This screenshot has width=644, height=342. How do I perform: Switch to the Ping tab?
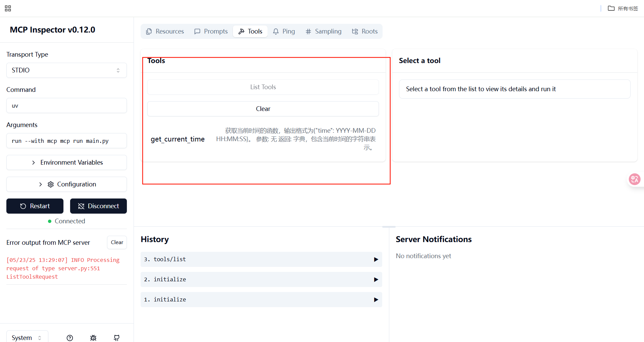tap(284, 31)
